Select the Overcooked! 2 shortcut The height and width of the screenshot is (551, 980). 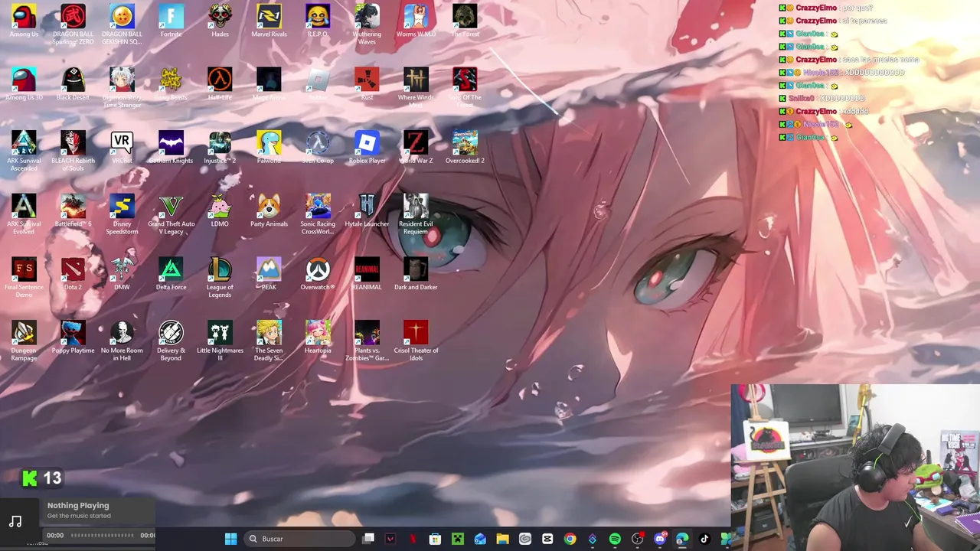pyautogui.click(x=465, y=148)
